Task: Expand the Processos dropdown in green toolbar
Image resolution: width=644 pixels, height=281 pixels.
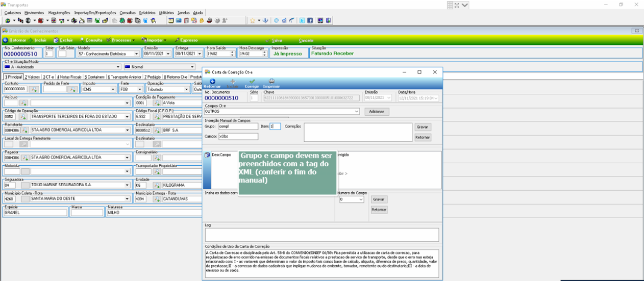Action: tap(134, 40)
